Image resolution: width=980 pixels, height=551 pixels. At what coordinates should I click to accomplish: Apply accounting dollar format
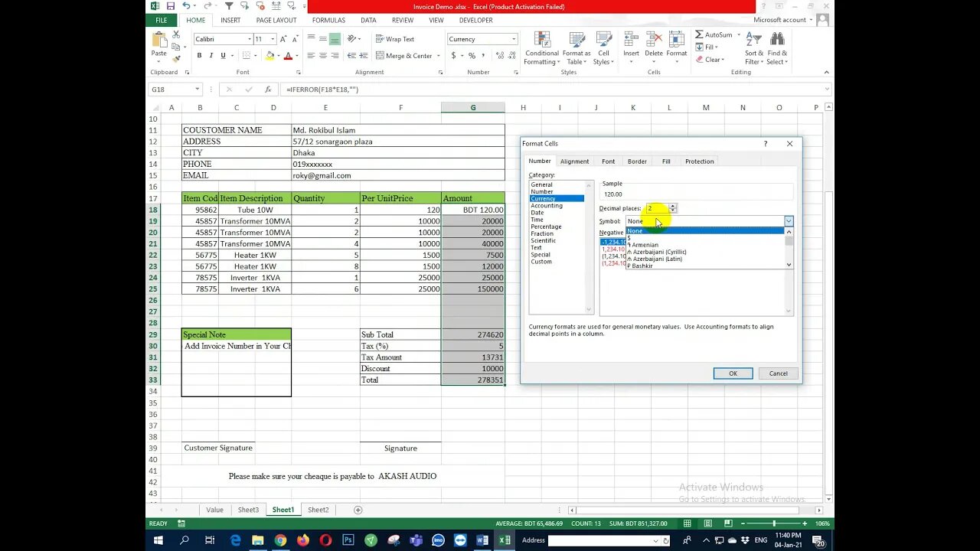(x=453, y=56)
